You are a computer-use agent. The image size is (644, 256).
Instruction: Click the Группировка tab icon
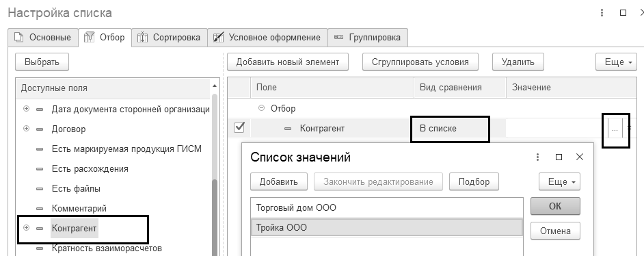pos(338,38)
